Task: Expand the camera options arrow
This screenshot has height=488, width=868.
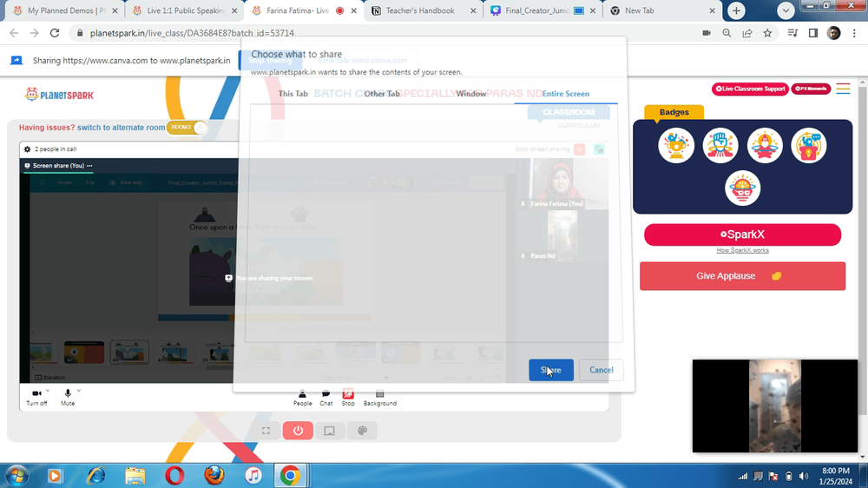Action: pos(48,391)
